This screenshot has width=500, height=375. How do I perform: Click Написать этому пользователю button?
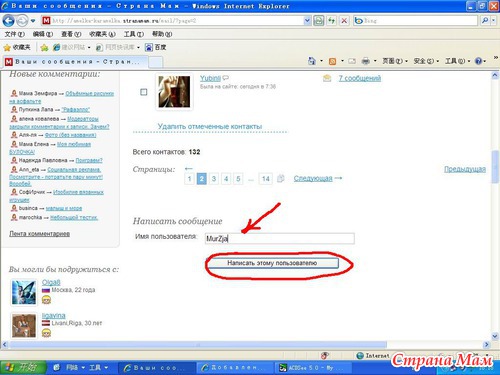pyautogui.click(x=272, y=263)
